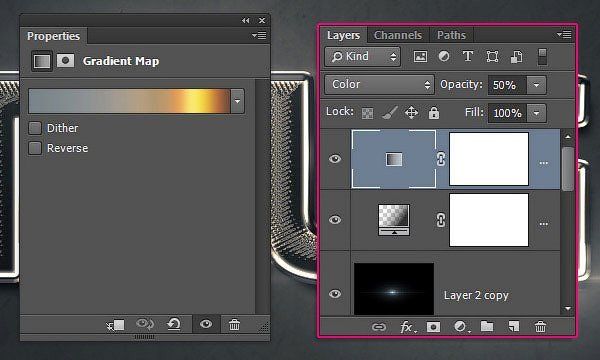600x360 pixels.
Task: Delete layer trash icon in Layers panel
Action: pos(540,327)
